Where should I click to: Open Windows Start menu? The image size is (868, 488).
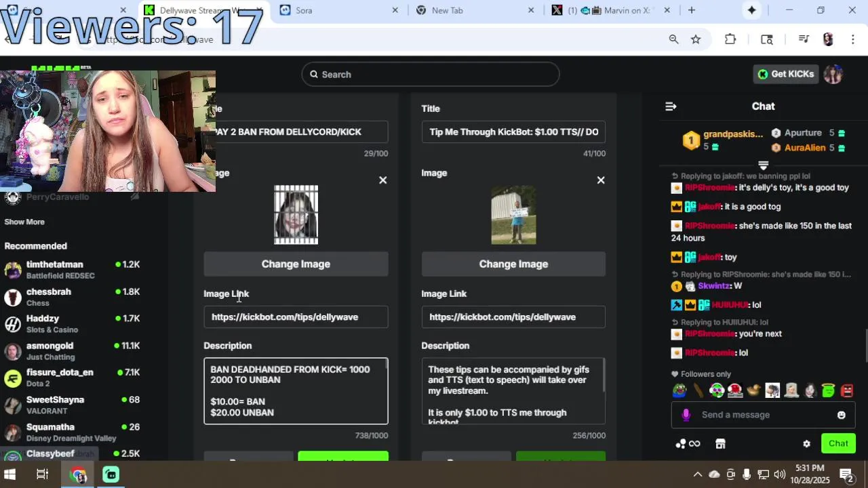click(x=10, y=474)
